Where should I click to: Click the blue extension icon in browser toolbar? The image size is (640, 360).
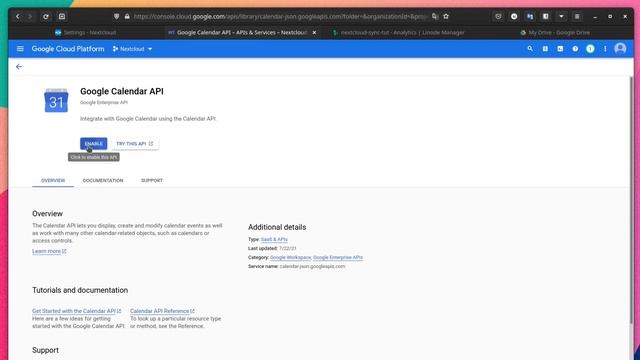(530, 16)
